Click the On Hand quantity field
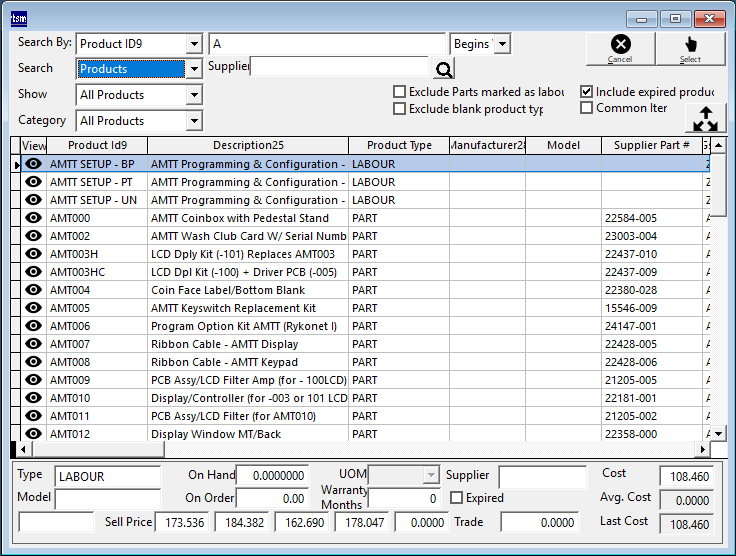 click(273, 476)
